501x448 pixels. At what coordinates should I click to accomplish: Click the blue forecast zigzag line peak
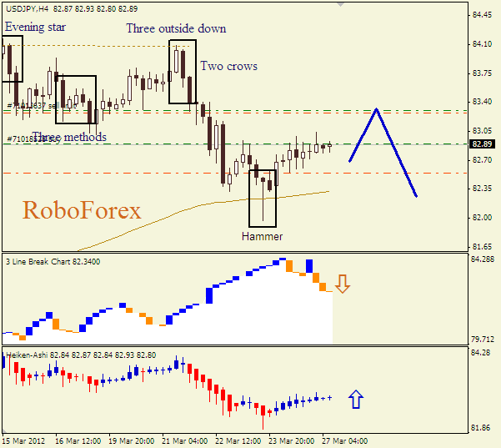(378, 109)
